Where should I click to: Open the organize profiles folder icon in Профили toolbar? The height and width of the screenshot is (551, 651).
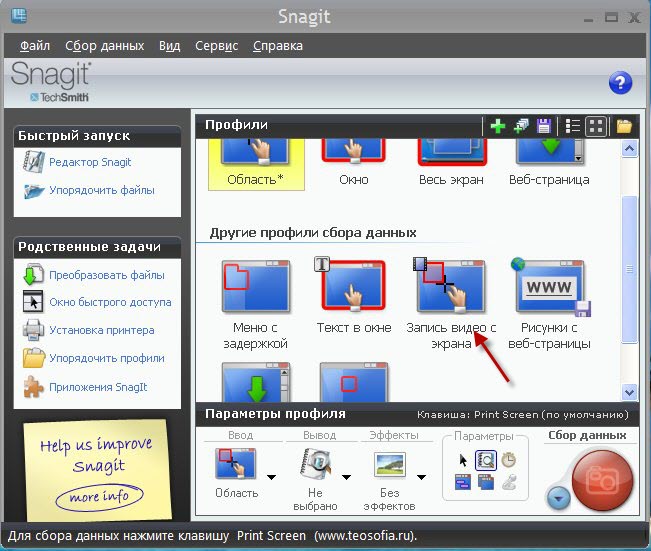pyautogui.click(x=624, y=126)
